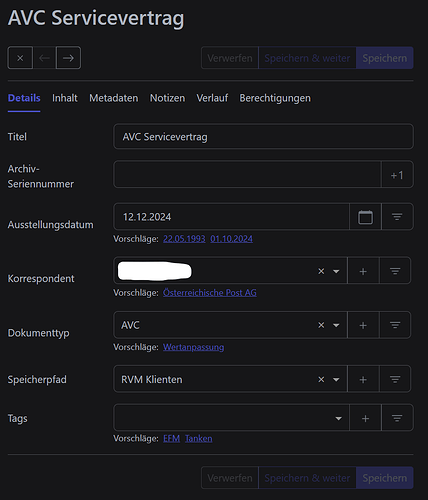Close the document with the X icon

tap(20, 58)
